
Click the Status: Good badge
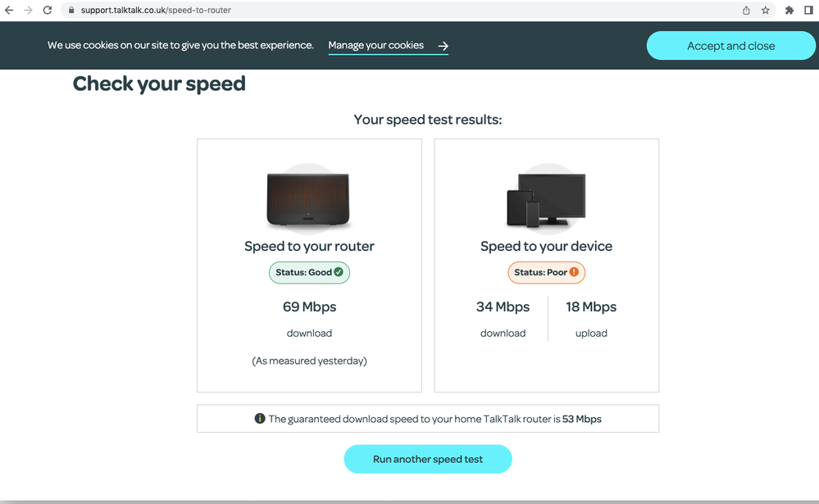(x=309, y=272)
